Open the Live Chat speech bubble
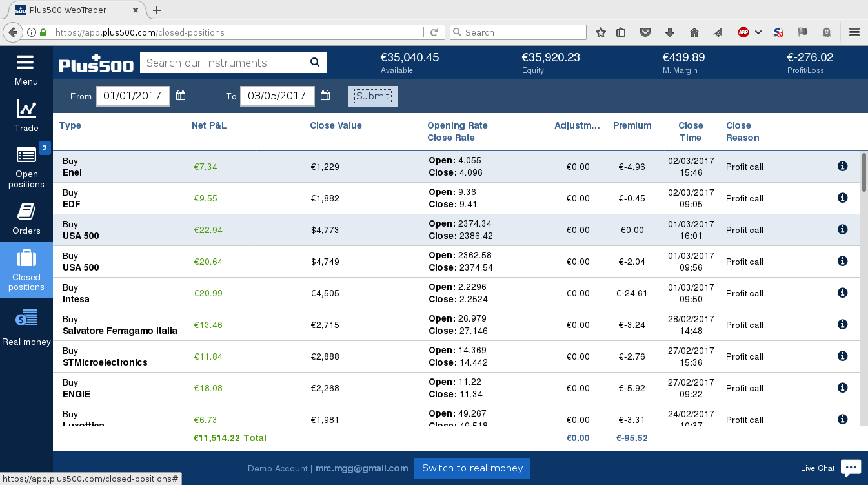The width and height of the screenshot is (868, 485). coord(851,468)
